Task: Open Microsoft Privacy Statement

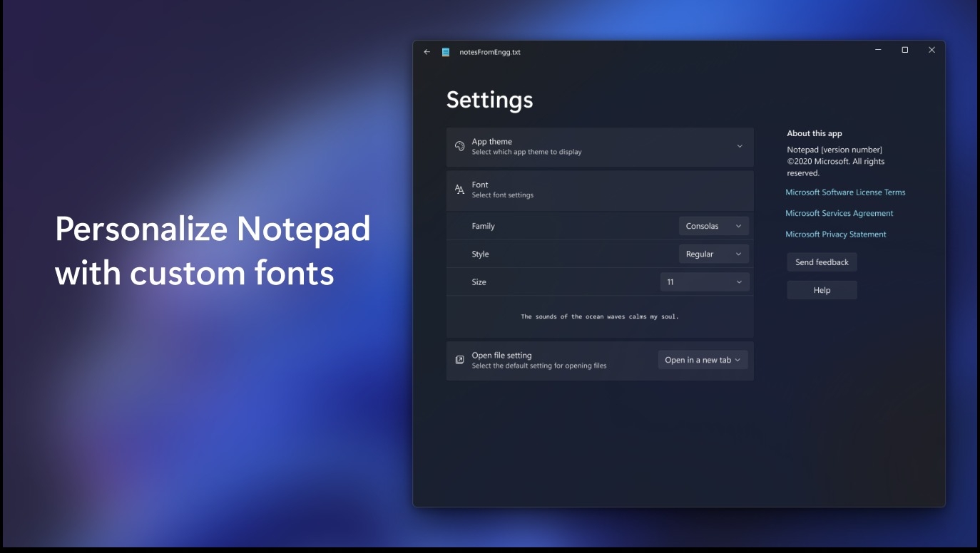Action: coord(836,234)
